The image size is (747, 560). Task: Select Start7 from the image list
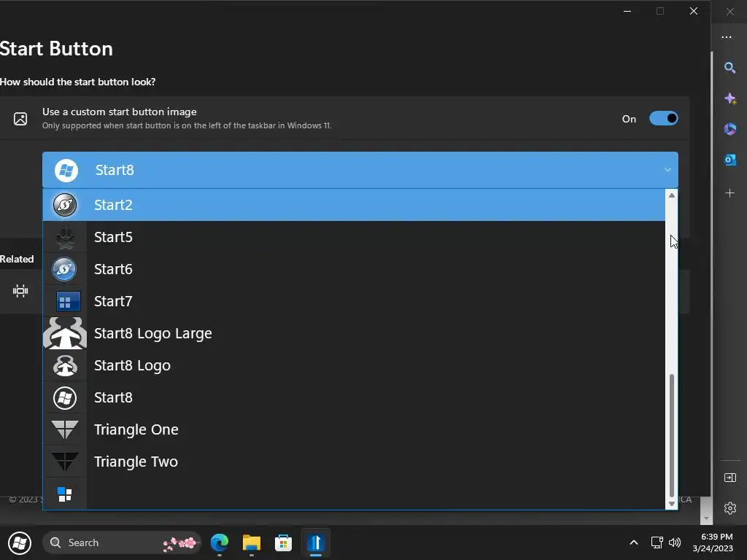(354, 301)
